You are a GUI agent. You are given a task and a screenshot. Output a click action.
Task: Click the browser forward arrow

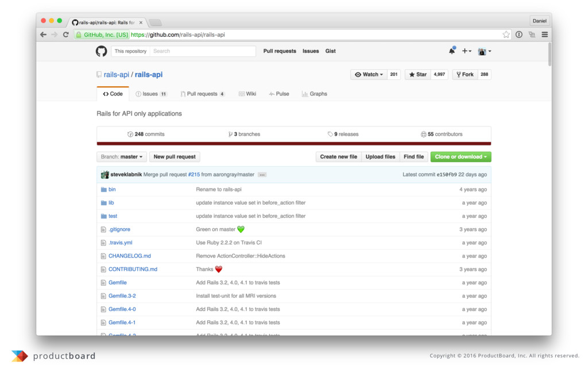[x=55, y=34]
